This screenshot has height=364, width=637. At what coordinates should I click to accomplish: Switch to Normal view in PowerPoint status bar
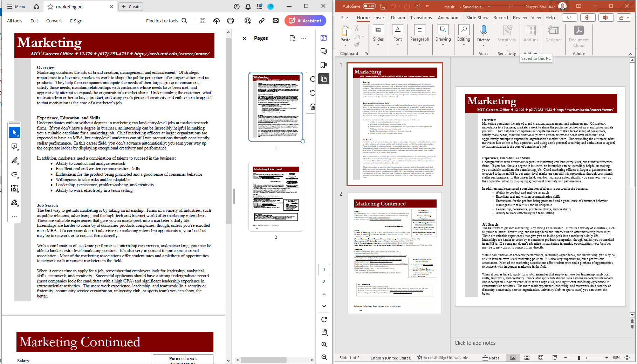(x=513, y=358)
